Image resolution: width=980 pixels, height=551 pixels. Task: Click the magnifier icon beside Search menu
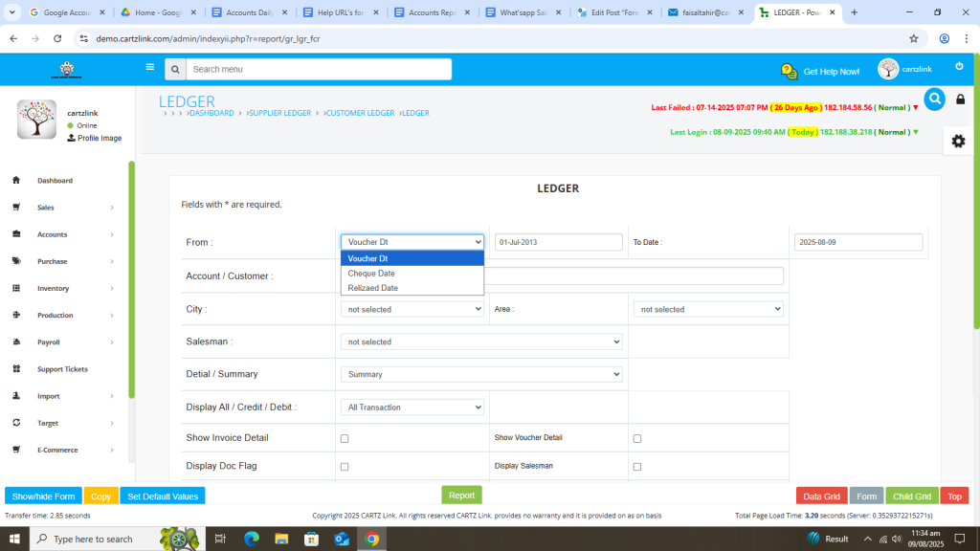(174, 70)
